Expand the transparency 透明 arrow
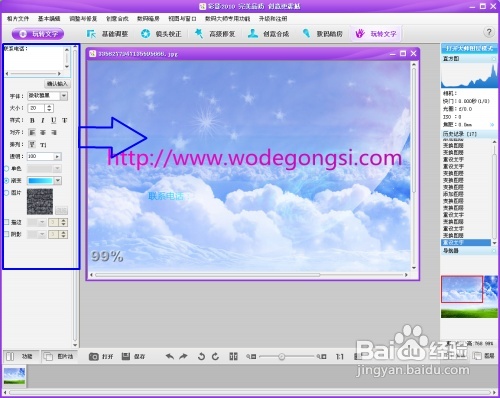 click(x=57, y=156)
